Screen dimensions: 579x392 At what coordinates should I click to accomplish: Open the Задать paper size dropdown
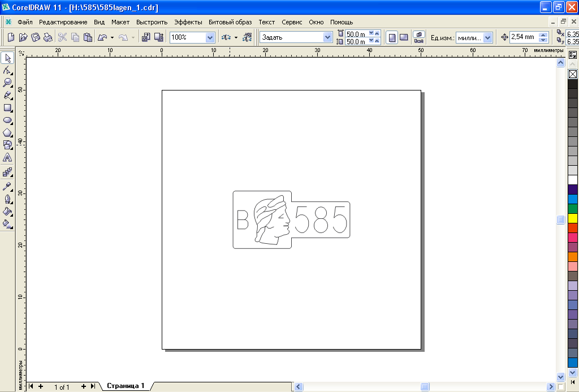(x=327, y=37)
